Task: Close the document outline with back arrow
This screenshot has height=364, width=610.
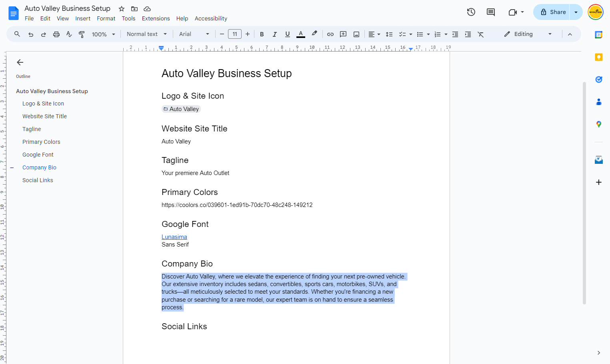Action: pyautogui.click(x=20, y=62)
